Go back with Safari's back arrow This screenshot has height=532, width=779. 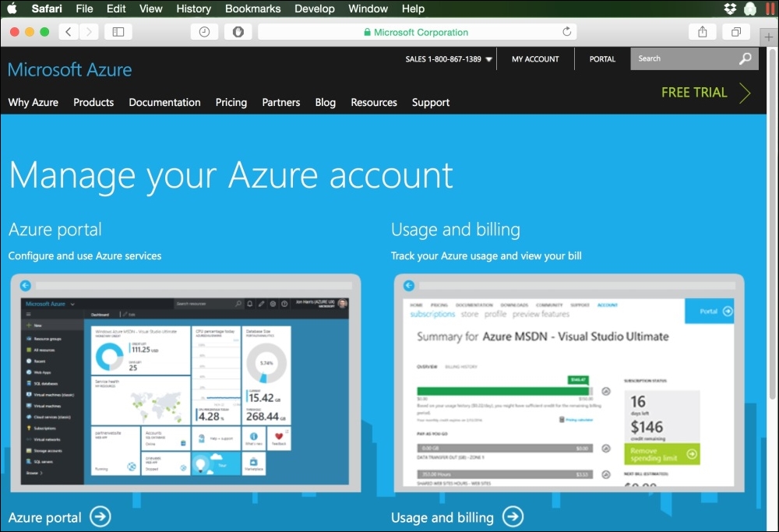[x=68, y=32]
